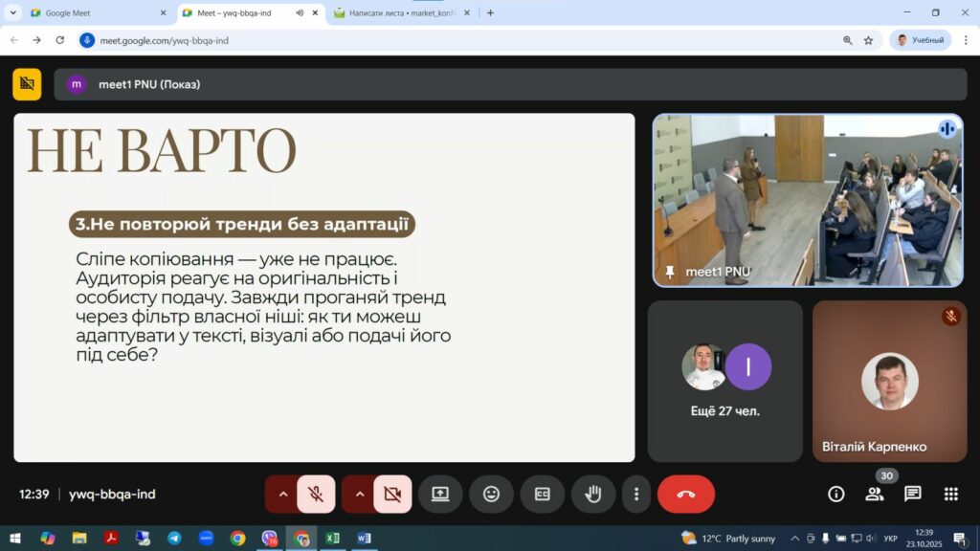Open the activities grid icon

(x=950, y=494)
